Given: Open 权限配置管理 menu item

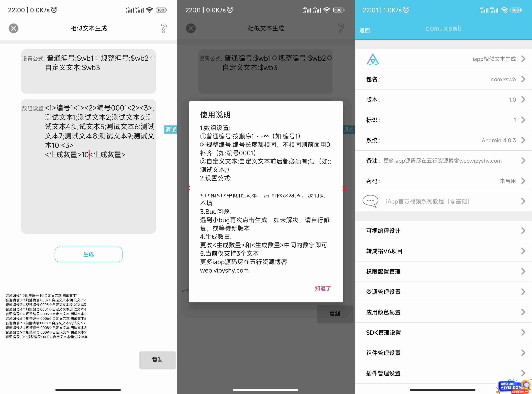Looking at the screenshot, I should pos(443,271).
